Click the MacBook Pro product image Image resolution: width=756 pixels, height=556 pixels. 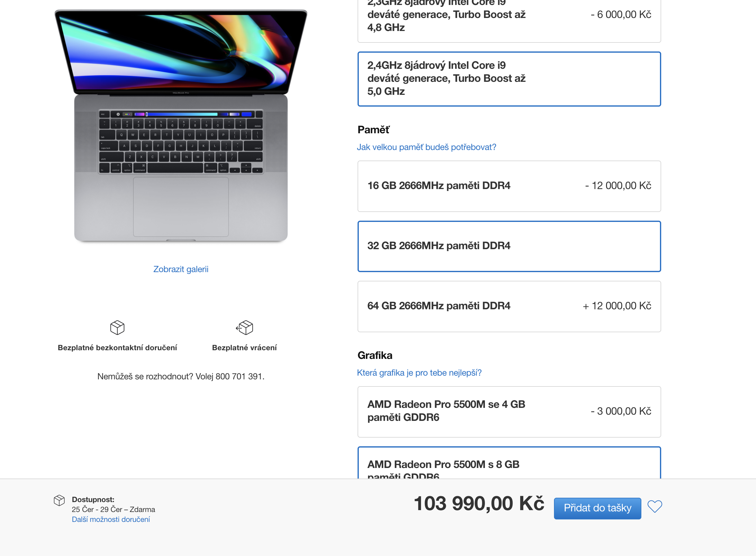coord(181,126)
